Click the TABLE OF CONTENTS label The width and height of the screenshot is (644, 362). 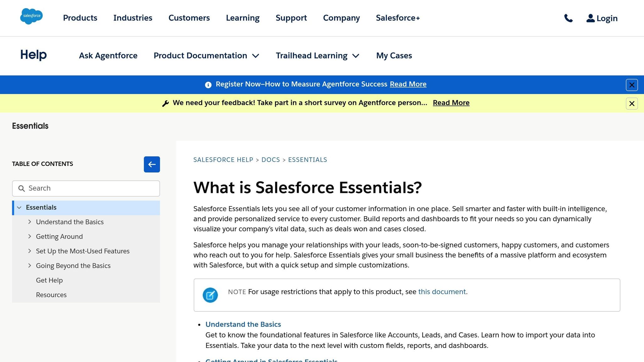pos(42,164)
